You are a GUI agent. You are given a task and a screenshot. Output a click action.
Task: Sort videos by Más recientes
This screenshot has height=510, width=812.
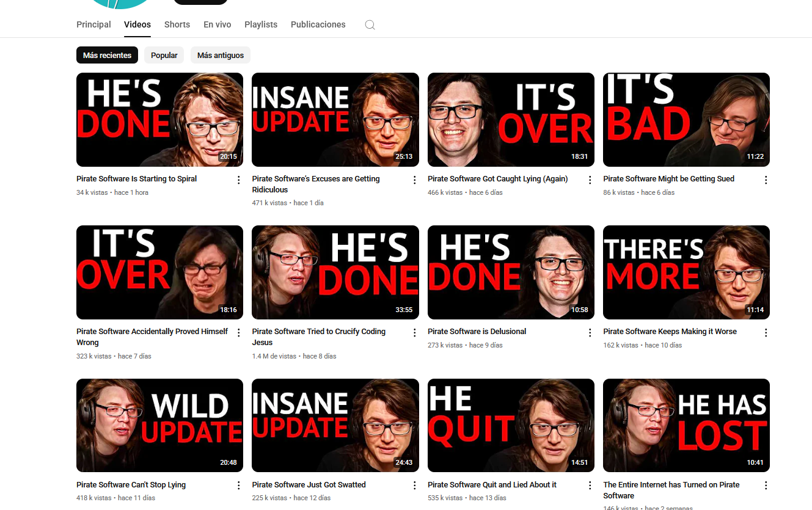click(107, 55)
